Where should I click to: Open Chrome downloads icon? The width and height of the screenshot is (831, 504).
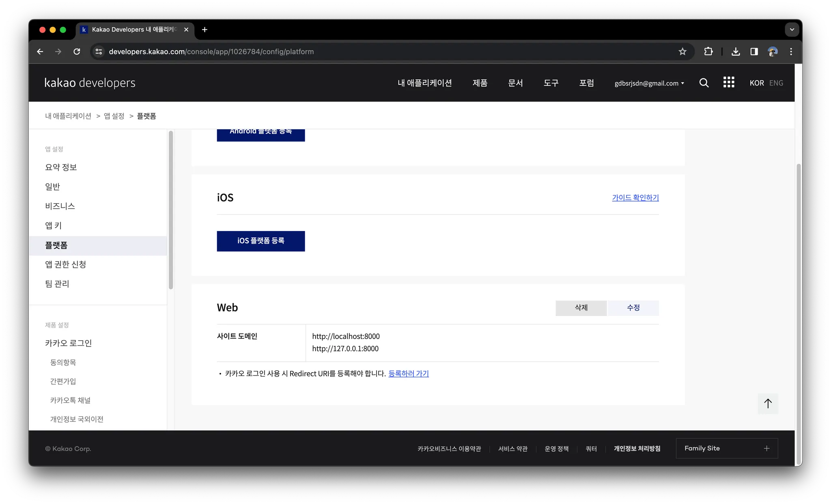(x=736, y=51)
